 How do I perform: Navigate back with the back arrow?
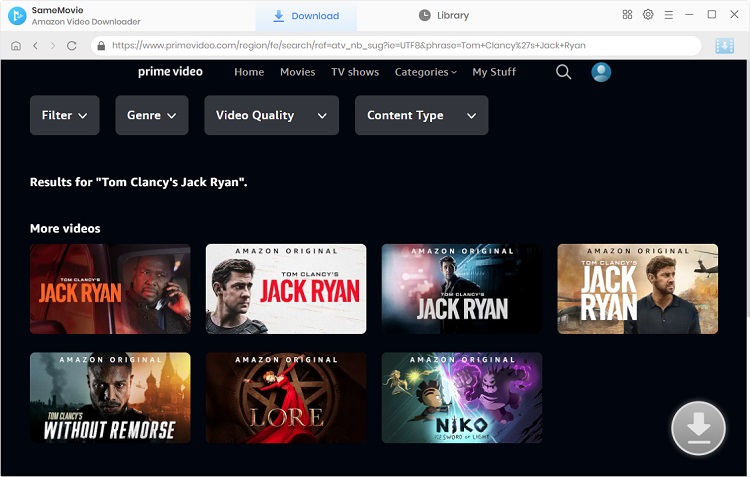[35, 45]
